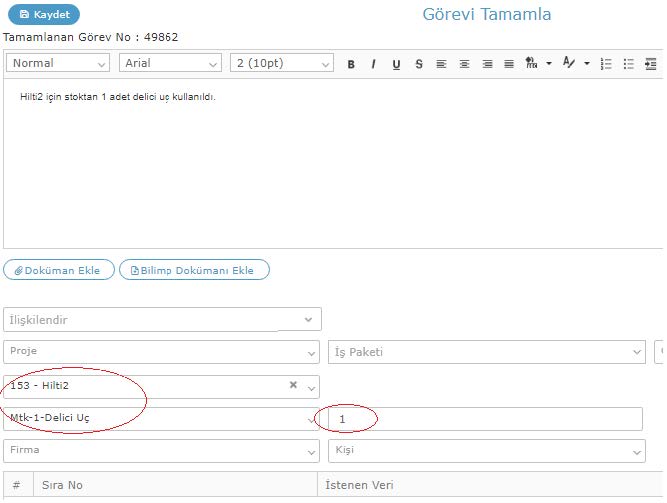Center align text in editor
The width and height of the screenshot is (667, 503).
pos(464,64)
